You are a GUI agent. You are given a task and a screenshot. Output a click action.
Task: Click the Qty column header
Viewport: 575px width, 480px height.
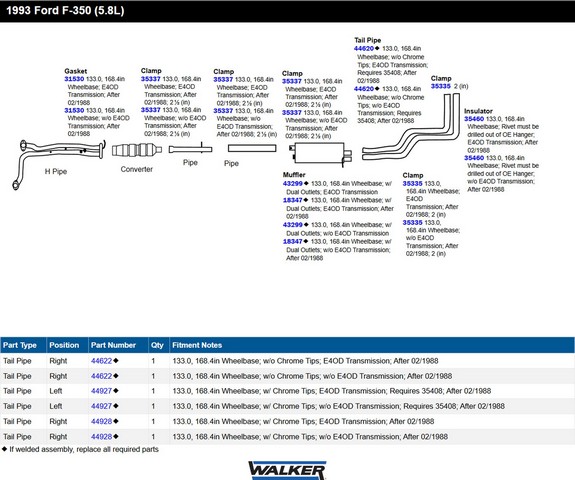(159, 345)
